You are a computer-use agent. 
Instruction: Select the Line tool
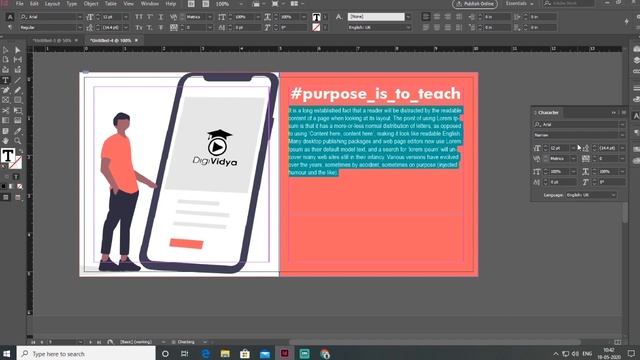[18, 80]
